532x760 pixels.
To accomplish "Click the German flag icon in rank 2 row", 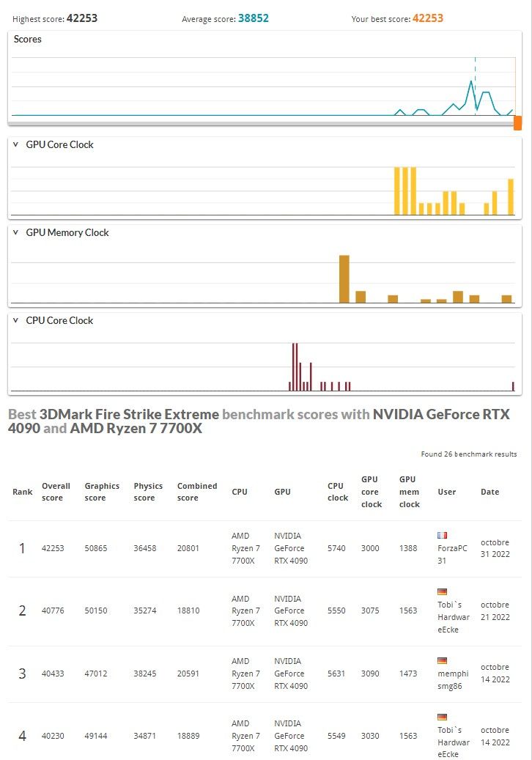I will click(x=442, y=591).
